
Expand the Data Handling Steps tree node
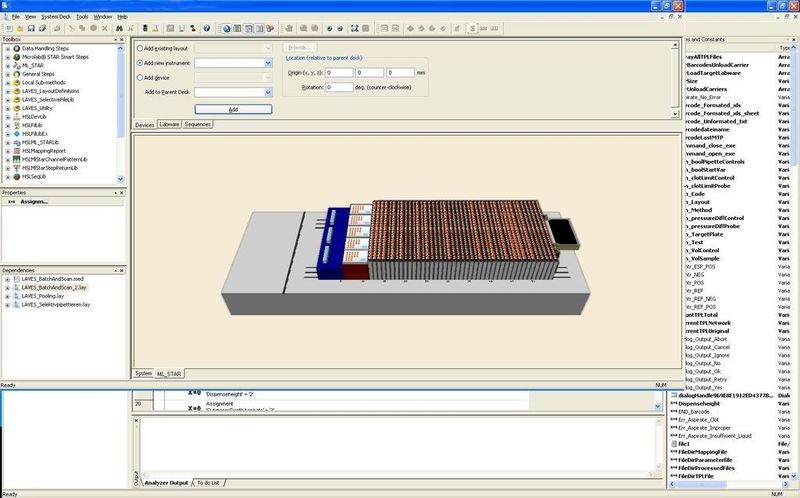(x=8, y=48)
